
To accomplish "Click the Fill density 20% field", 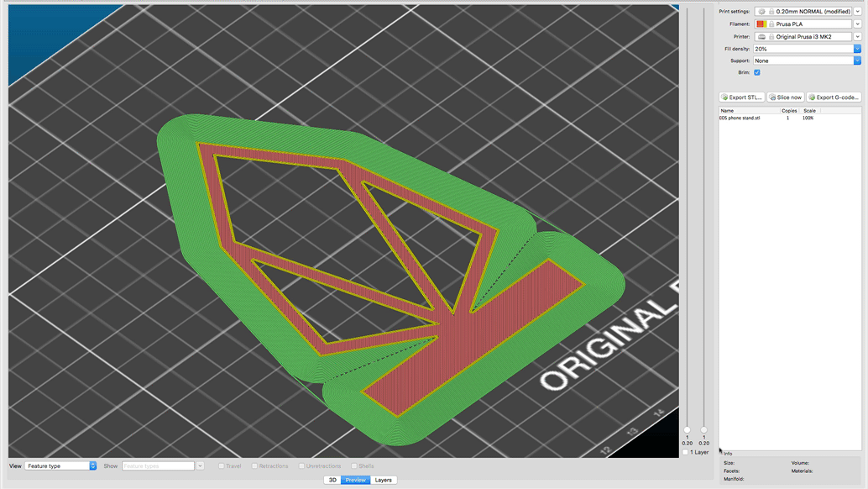I will 803,49.
